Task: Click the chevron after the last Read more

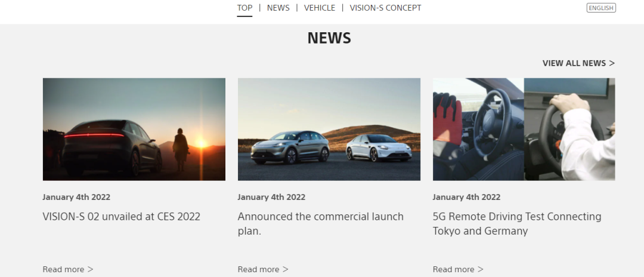Action: (x=480, y=269)
